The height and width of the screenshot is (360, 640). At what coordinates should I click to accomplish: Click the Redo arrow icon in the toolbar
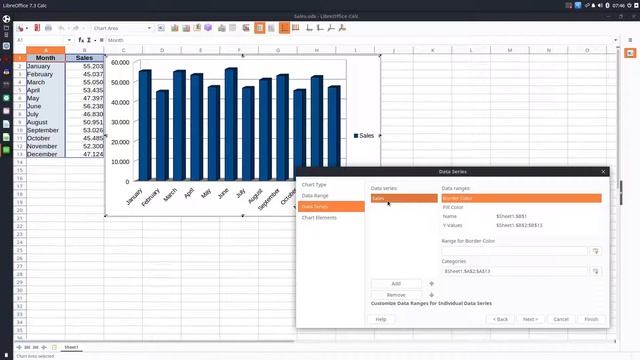pyautogui.click(x=76, y=28)
